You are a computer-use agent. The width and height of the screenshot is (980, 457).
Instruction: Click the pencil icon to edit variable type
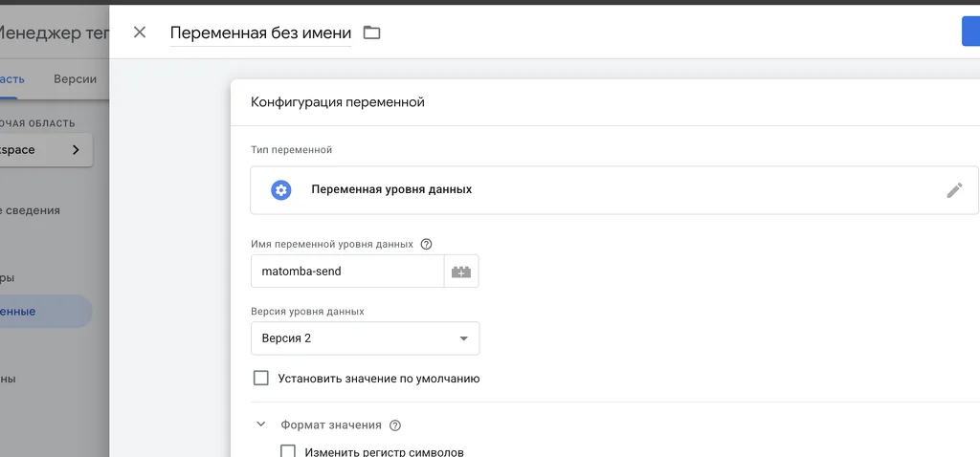coord(954,190)
